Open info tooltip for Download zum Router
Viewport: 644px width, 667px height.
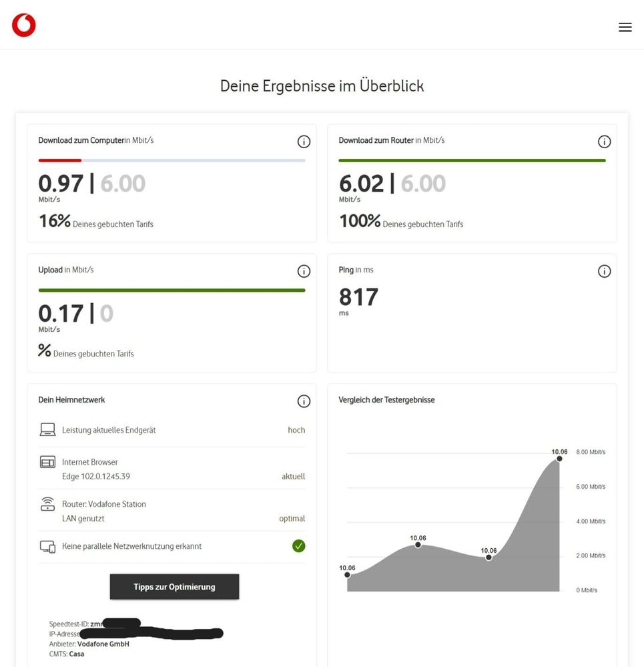coord(605,142)
